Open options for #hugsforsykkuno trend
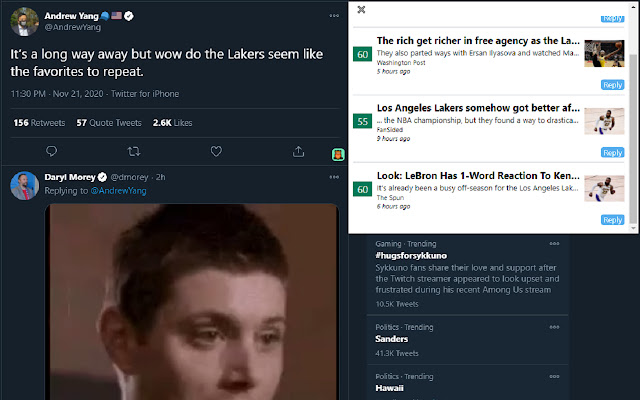 tap(554, 244)
